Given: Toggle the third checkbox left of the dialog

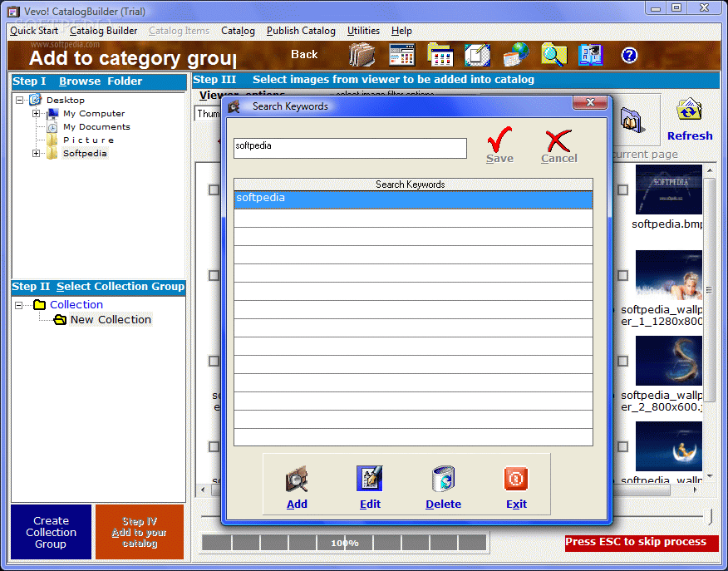Looking at the screenshot, I should (x=214, y=361).
